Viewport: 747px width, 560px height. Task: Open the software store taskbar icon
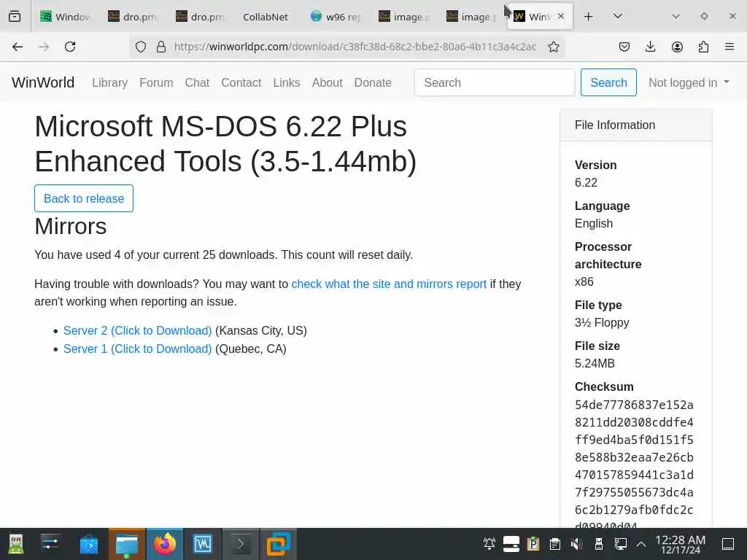click(88, 544)
